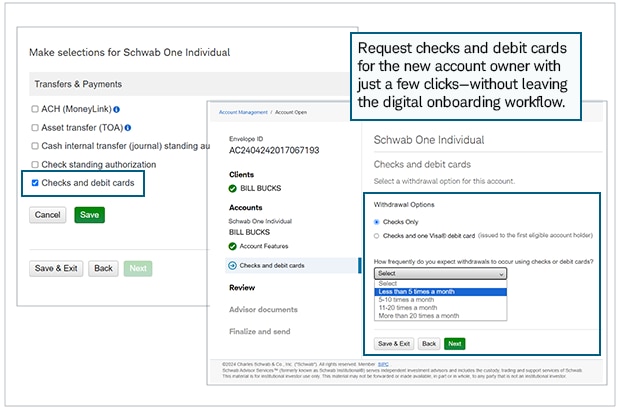Tick Cash internal transfer (journal) checkbox
The height and width of the screenshot is (410, 620).
tap(35, 146)
